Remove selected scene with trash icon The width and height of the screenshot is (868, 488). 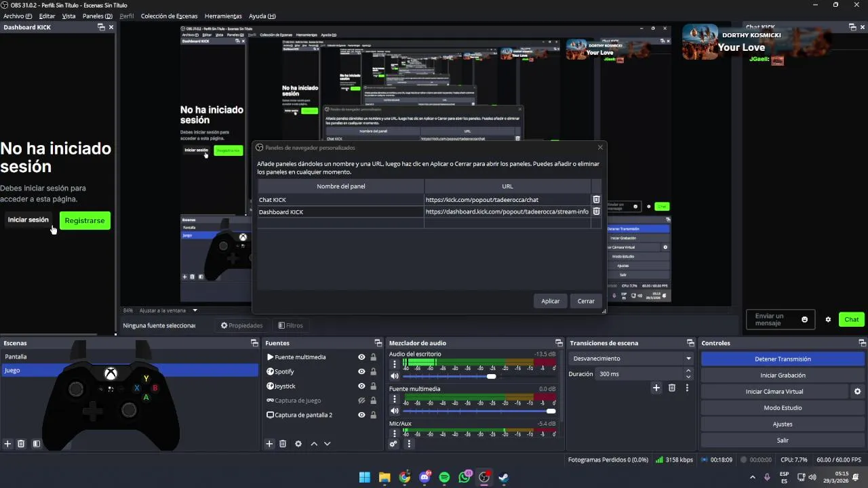click(x=21, y=444)
